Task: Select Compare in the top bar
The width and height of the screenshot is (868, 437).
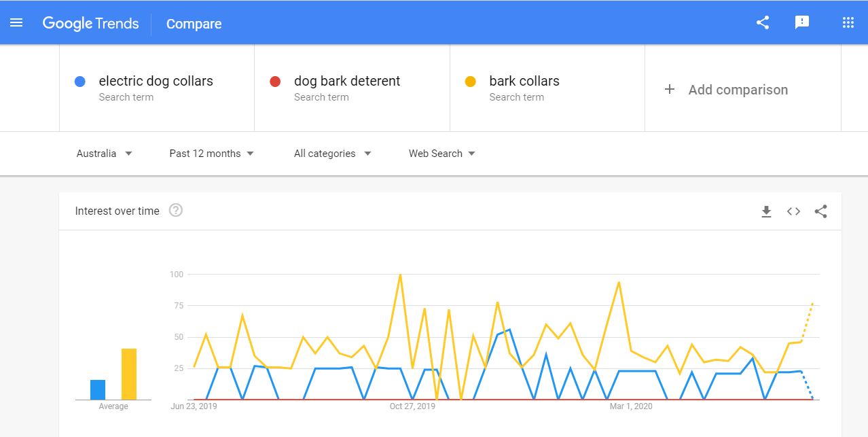Action: pos(194,23)
